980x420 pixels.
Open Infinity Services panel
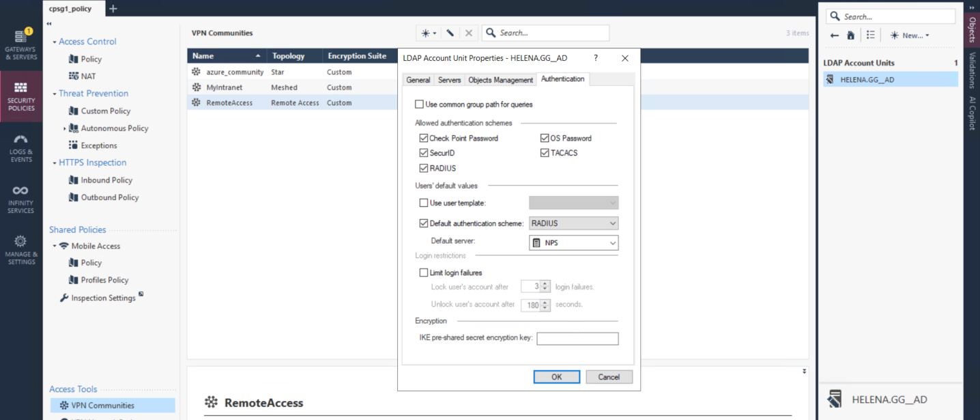[21, 199]
